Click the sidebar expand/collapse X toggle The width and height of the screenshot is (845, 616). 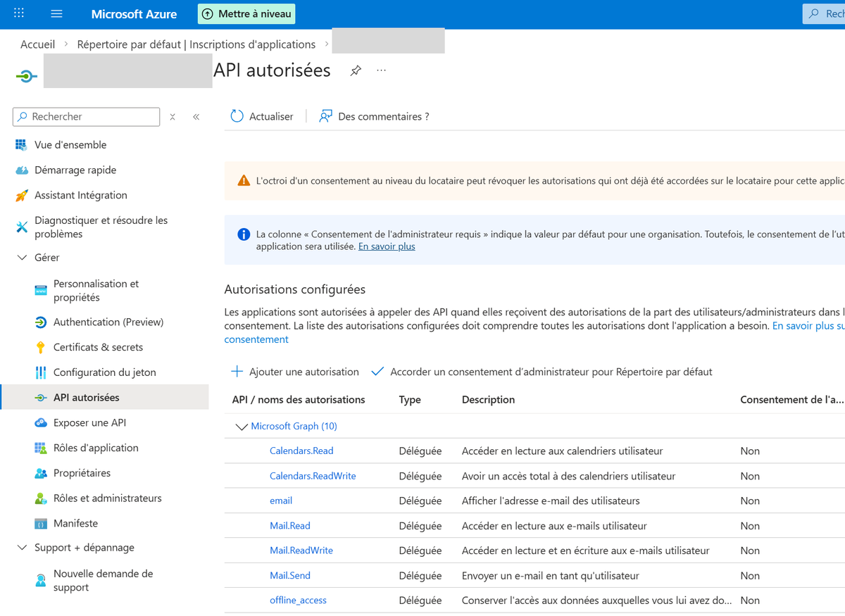173,117
